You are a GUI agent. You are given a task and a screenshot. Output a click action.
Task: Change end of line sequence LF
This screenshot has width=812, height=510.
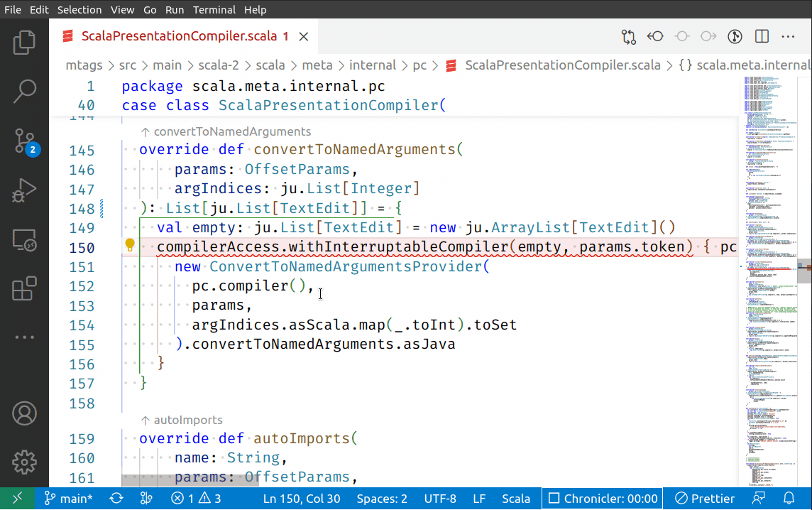[x=479, y=499]
